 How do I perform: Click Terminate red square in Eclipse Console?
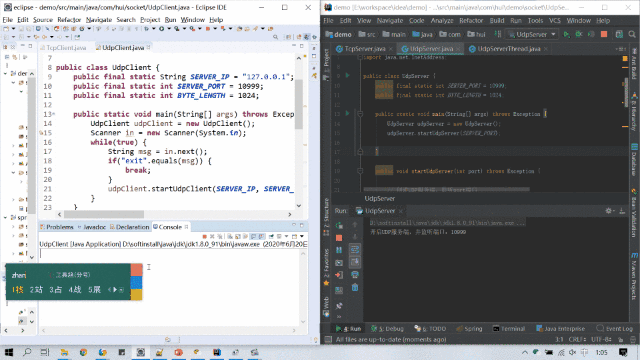click(204, 236)
